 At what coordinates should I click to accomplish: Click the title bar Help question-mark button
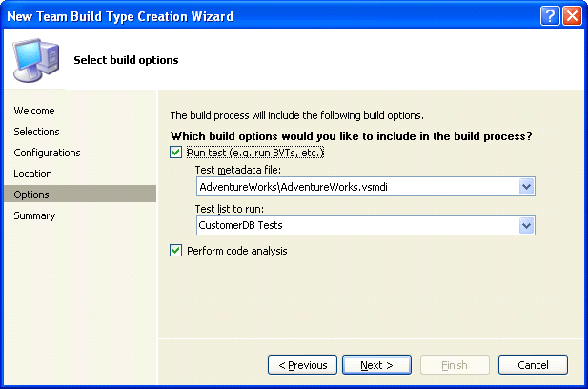550,16
